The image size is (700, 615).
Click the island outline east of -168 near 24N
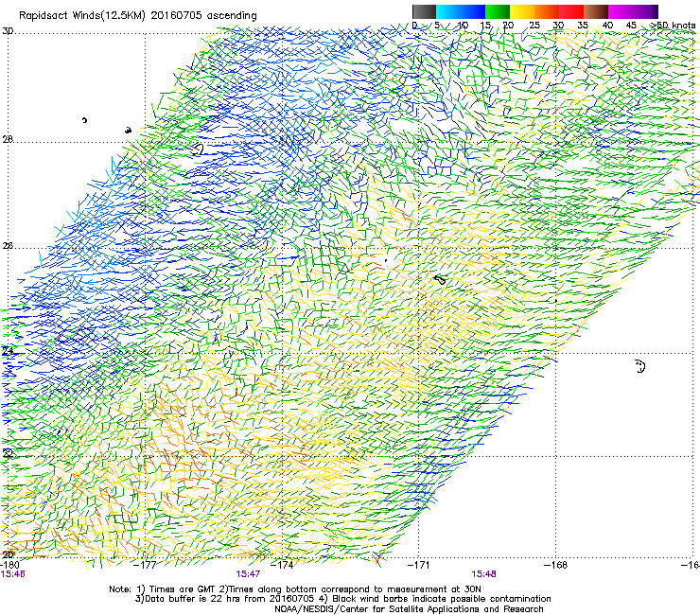[640, 366]
